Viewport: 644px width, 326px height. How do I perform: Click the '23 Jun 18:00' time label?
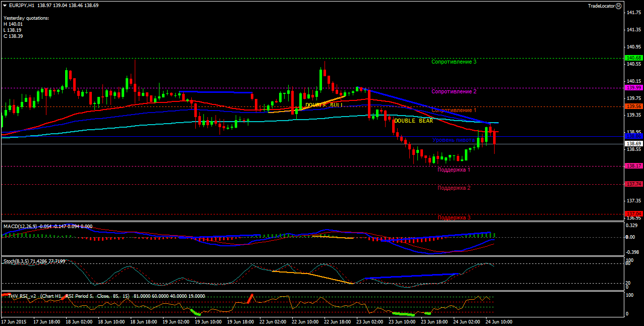(435, 321)
